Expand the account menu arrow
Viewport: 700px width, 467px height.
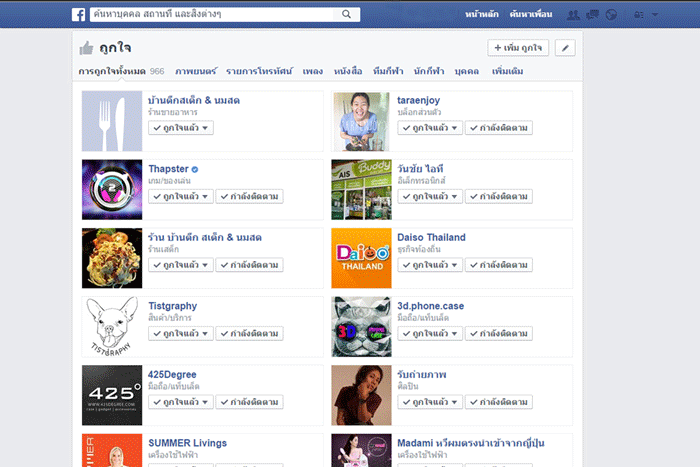(x=655, y=15)
